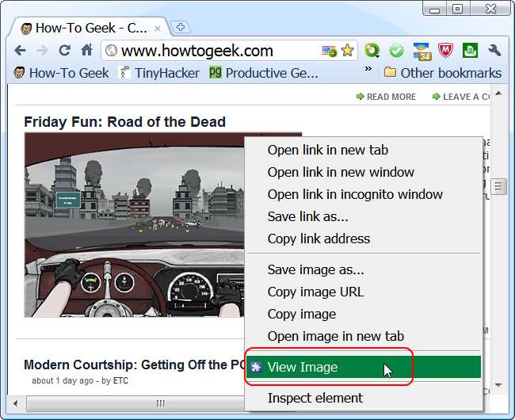515x420 pixels.
Task: Open How-To Geek bookmark
Action: coord(62,73)
